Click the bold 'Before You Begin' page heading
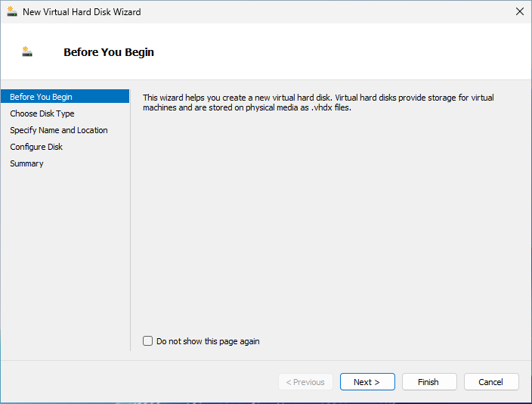This screenshot has height=404, width=532. (x=109, y=52)
